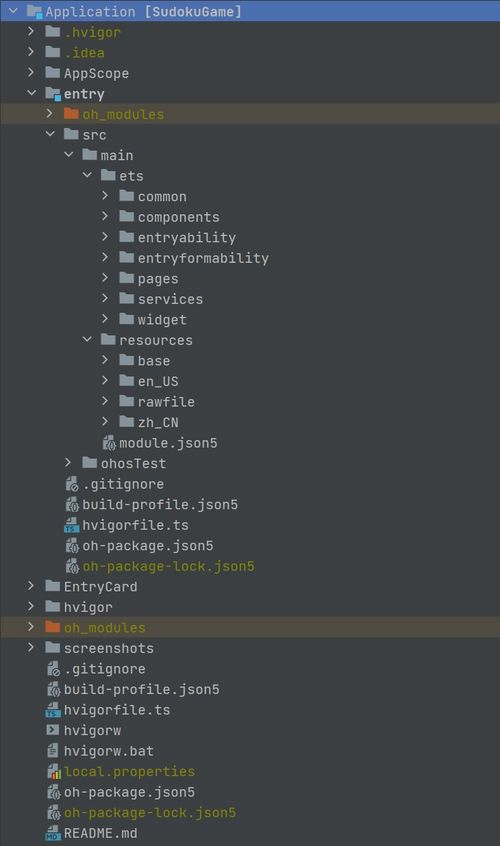This screenshot has width=500, height=846.
Task: Expand the pages folder
Action: pos(105,278)
